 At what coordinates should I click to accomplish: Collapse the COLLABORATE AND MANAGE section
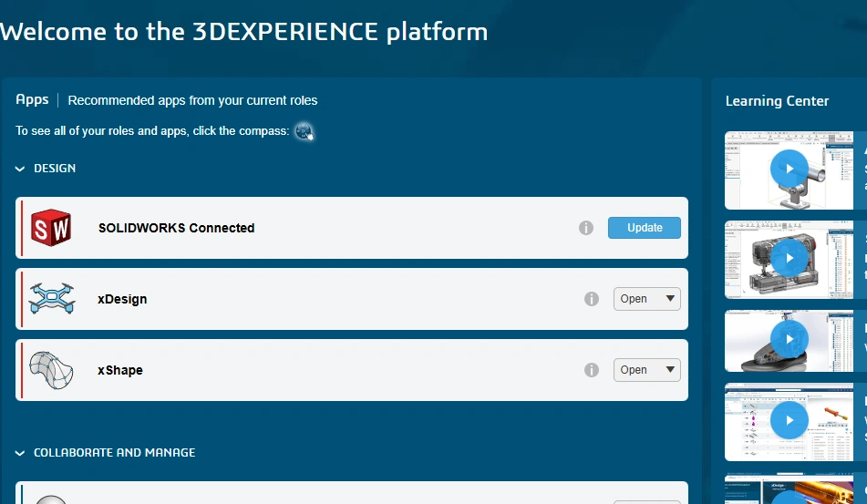(x=20, y=453)
